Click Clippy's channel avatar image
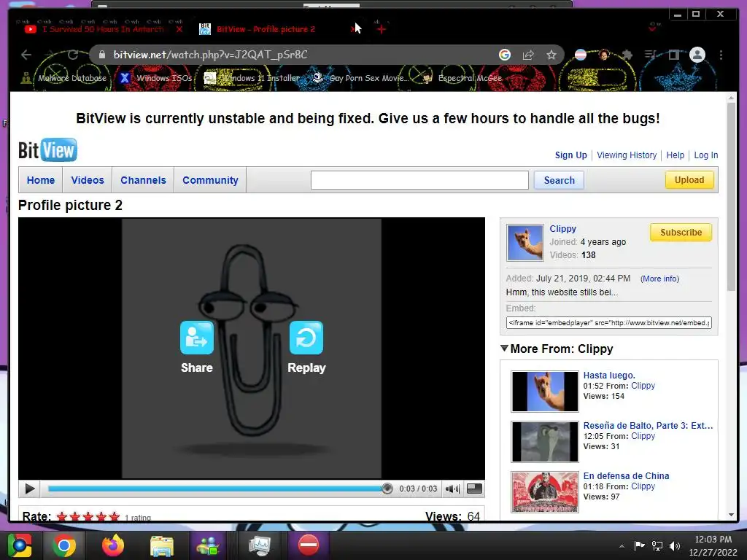The width and height of the screenshot is (747, 560). pos(525,243)
